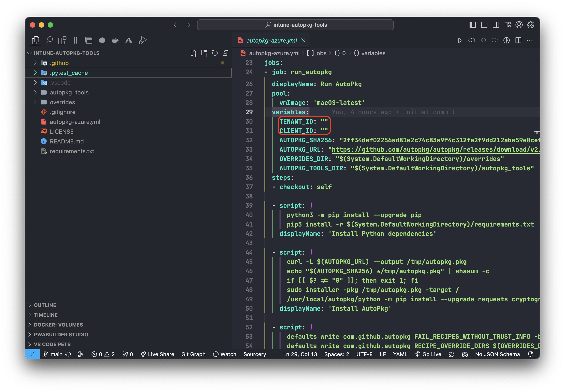565x392 pixels.
Task: Open the Extensions view icon
Action: tap(62, 40)
